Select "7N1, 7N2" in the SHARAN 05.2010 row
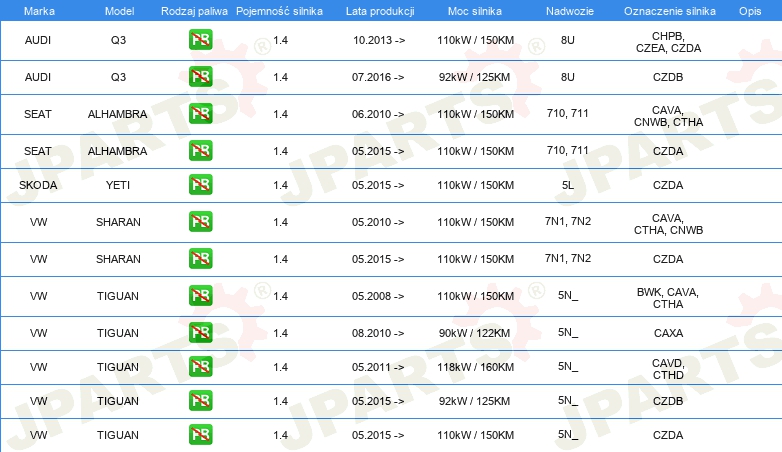The height and width of the screenshot is (452, 782). coord(568,221)
